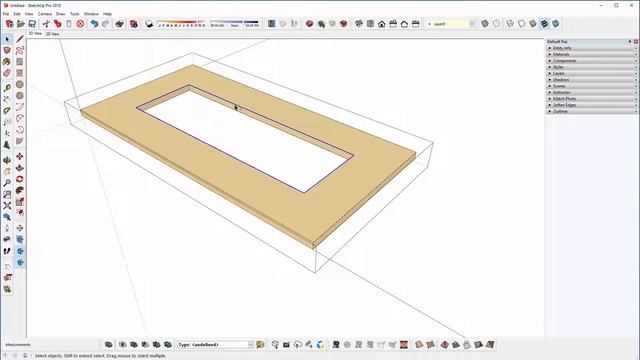This screenshot has width=640, height=360.
Task: Pick the Follow Me tool
Action: (20, 191)
